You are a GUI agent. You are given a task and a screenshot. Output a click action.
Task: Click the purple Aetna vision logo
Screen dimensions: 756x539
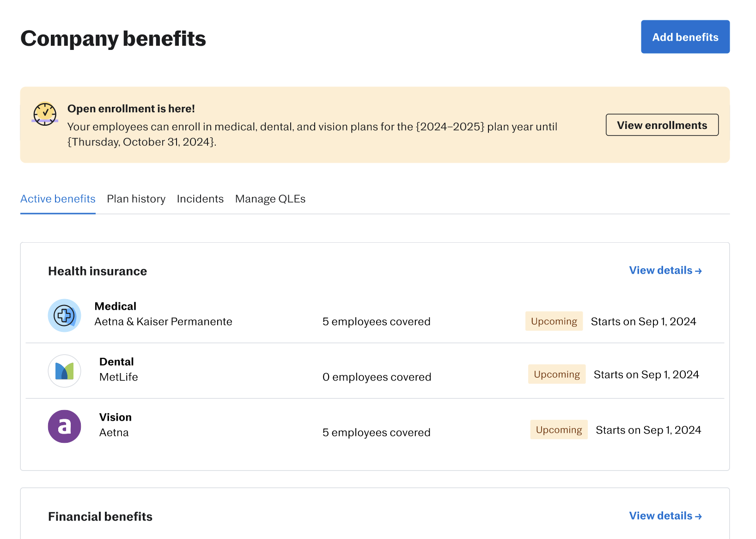click(x=65, y=427)
